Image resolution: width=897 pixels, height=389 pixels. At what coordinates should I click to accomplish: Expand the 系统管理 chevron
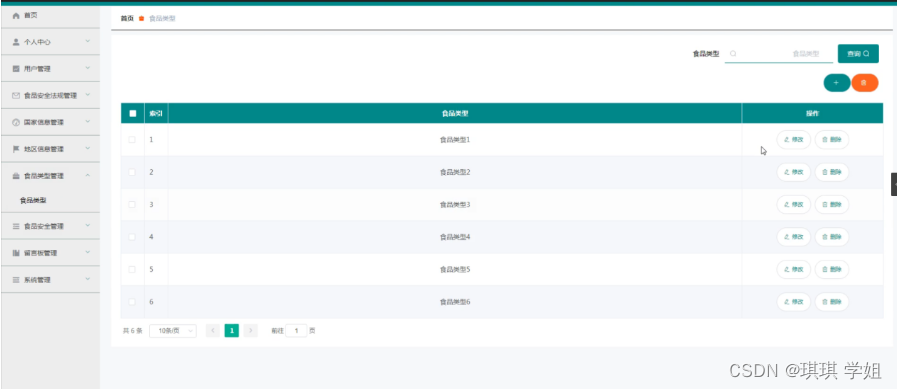pyautogui.click(x=88, y=279)
